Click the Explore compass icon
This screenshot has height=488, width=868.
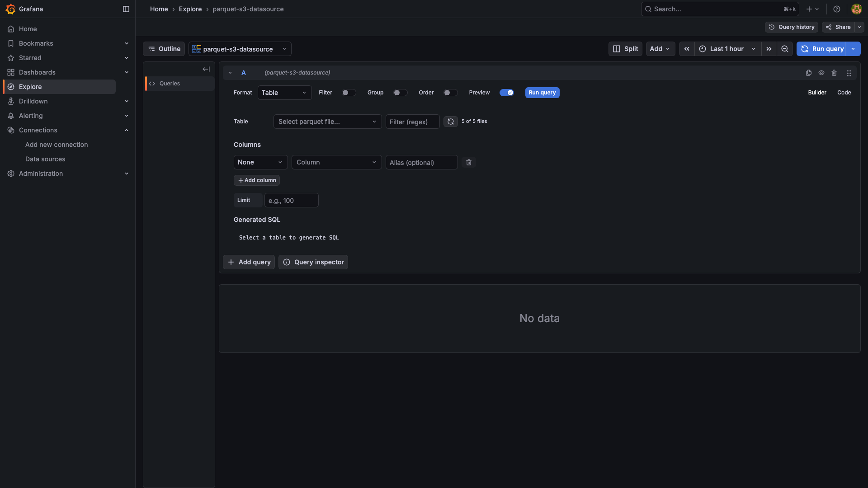pyautogui.click(x=11, y=87)
